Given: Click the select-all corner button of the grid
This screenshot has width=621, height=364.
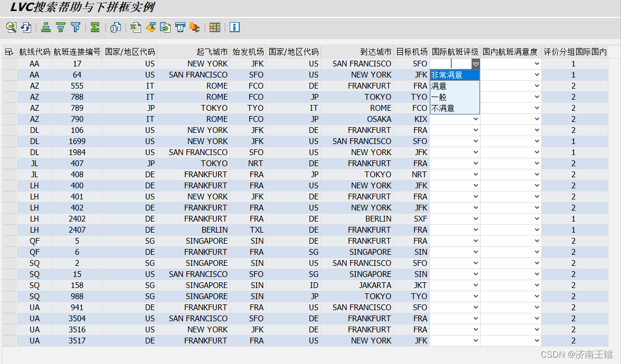Looking at the screenshot, I should point(8,51).
